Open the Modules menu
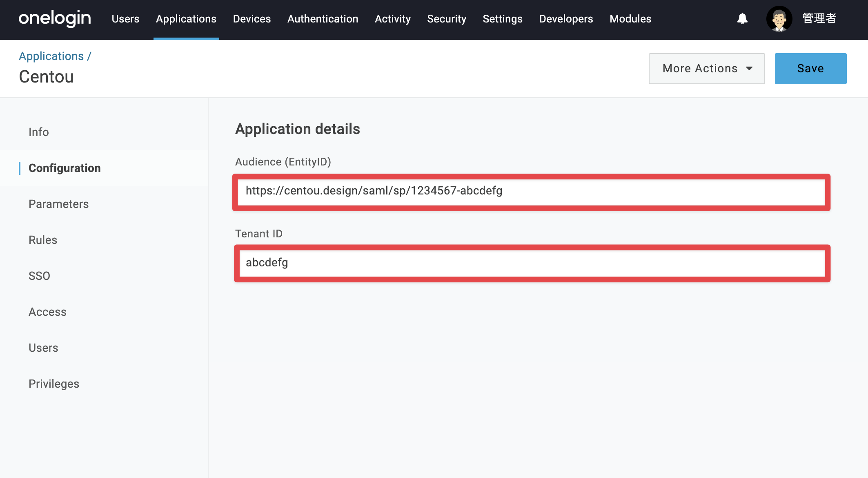The width and height of the screenshot is (868, 478). coord(630,19)
